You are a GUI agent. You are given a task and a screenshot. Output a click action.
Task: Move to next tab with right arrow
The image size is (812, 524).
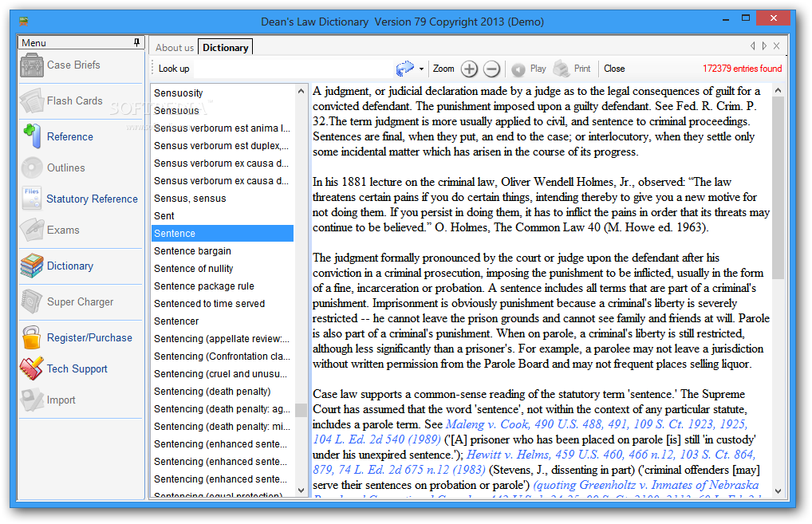click(x=764, y=46)
